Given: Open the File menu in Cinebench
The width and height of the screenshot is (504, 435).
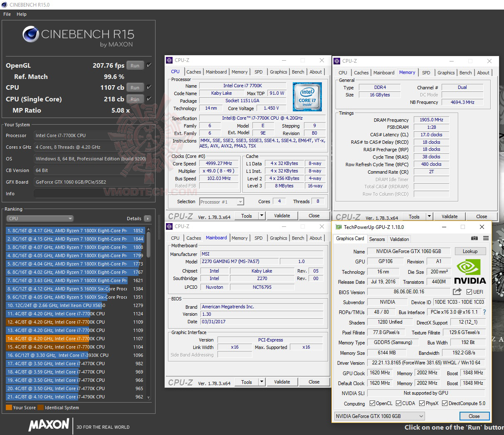Looking at the screenshot, I should 7,14.
